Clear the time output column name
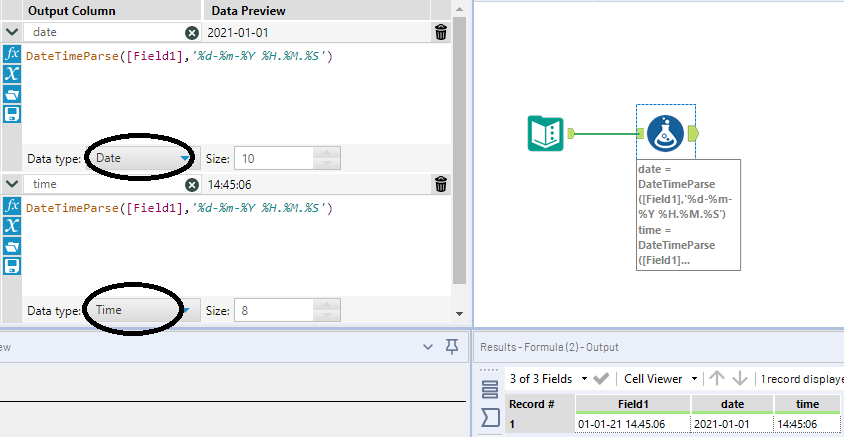This screenshot has height=437, width=844. pos(191,185)
